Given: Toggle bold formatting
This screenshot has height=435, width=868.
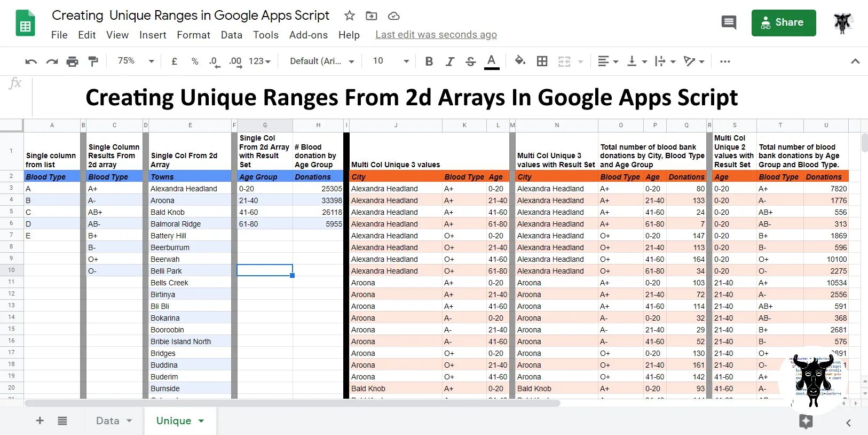Looking at the screenshot, I should pos(429,61).
